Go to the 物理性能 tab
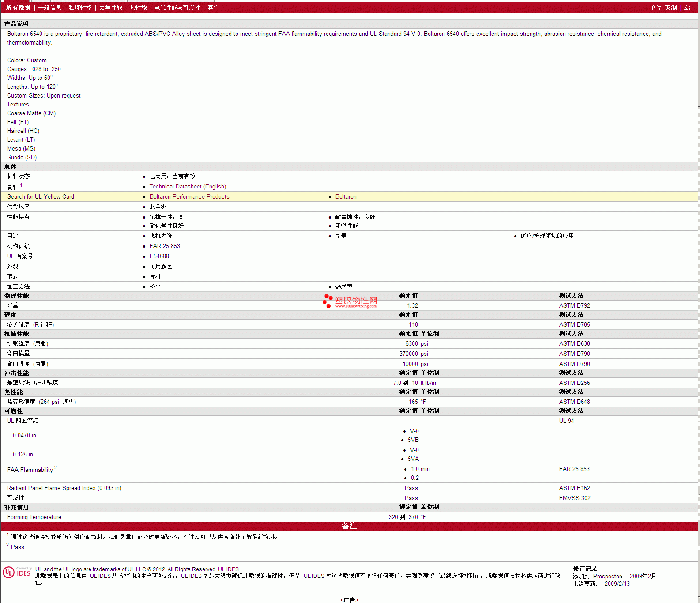The height and width of the screenshot is (603, 700). point(80,8)
